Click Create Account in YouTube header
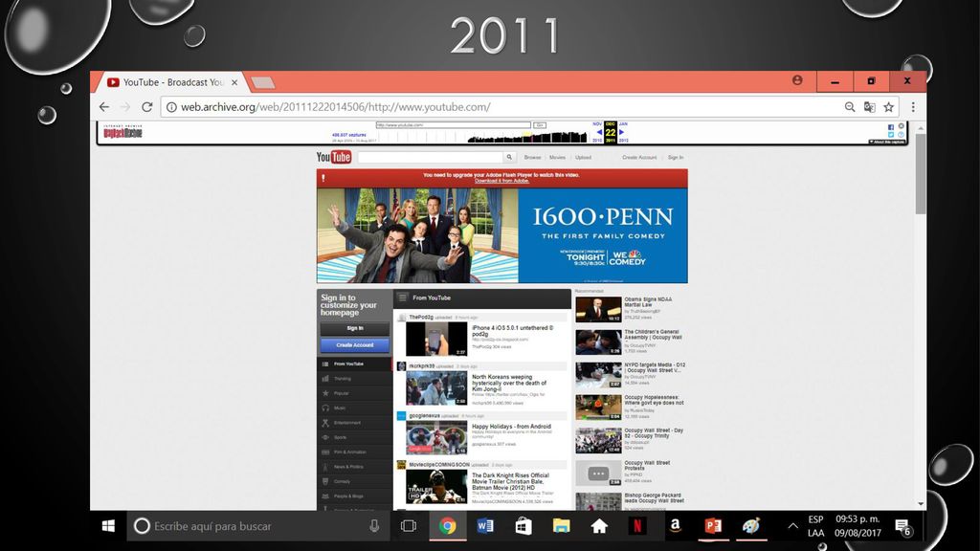Viewport: 980px width, 551px height. (x=639, y=158)
